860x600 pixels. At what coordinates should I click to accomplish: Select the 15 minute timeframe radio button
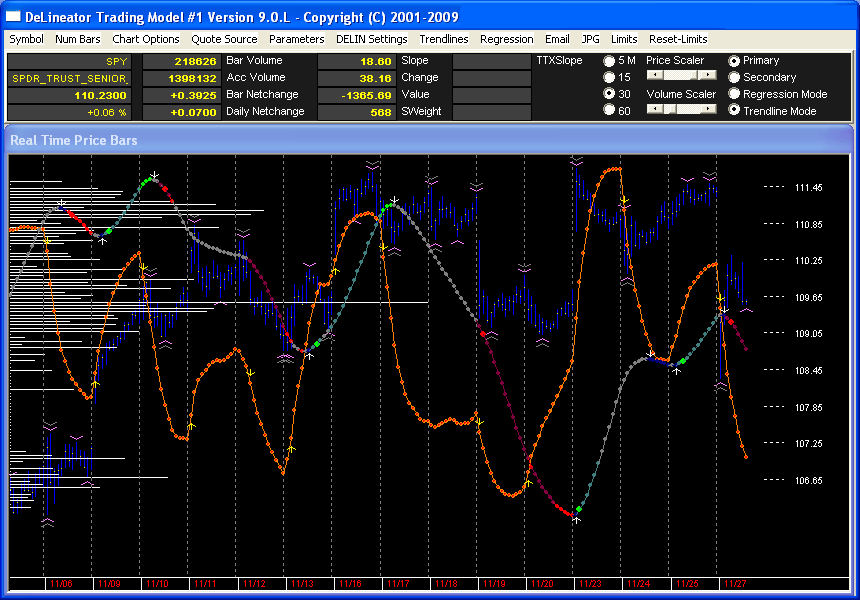(x=609, y=77)
